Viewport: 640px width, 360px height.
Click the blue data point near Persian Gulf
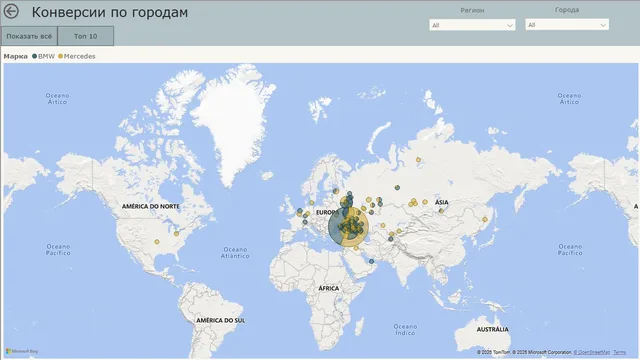coord(371,261)
